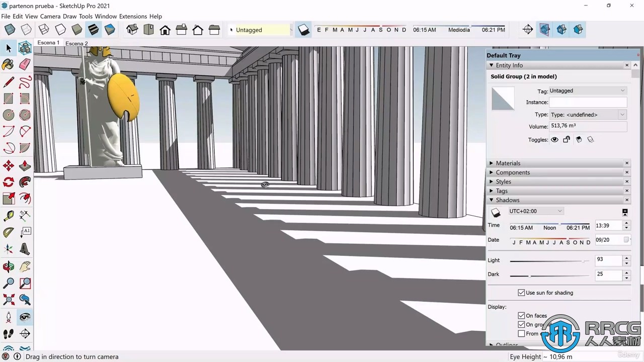Screen dimensions: 644x362
Task: Toggle Use sun for shading checkbox
Action: (x=521, y=293)
